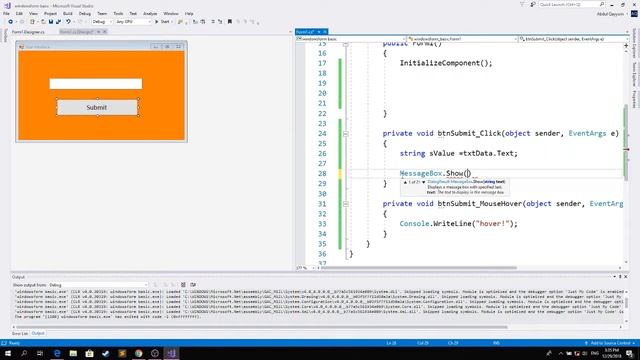
Task: Click the taskbar search icon
Action: (x=24, y=353)
